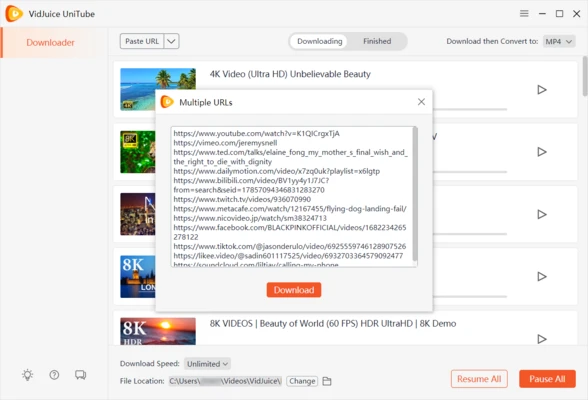Click the metacafe.com flying-dog URL line

290,208
